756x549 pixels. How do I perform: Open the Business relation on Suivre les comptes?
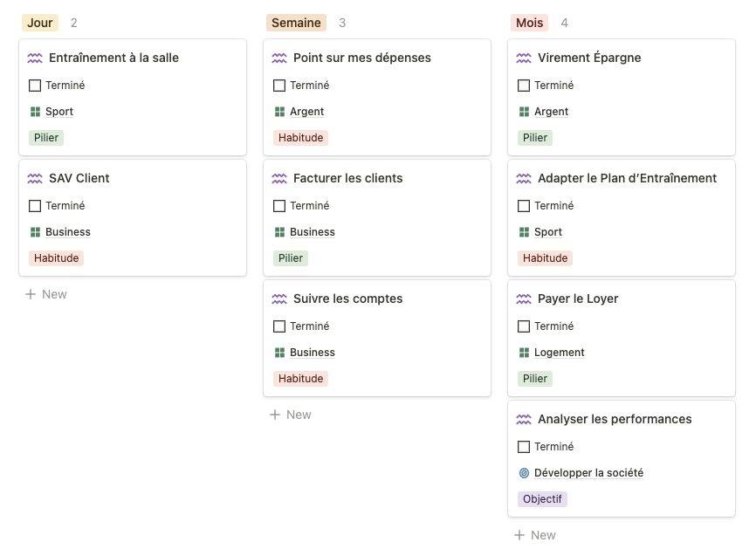coord(312,353)
